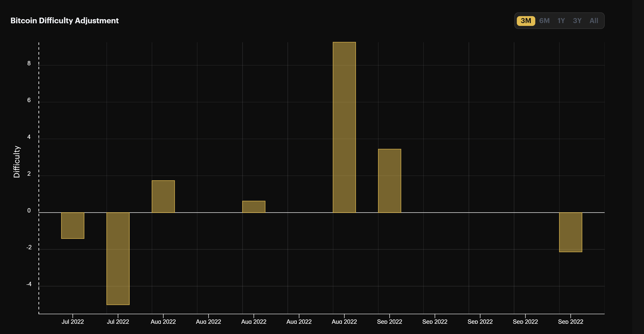The image size is (644, 334).
Task: Switch to the 1Y time range view
Action: click(561, 21)
